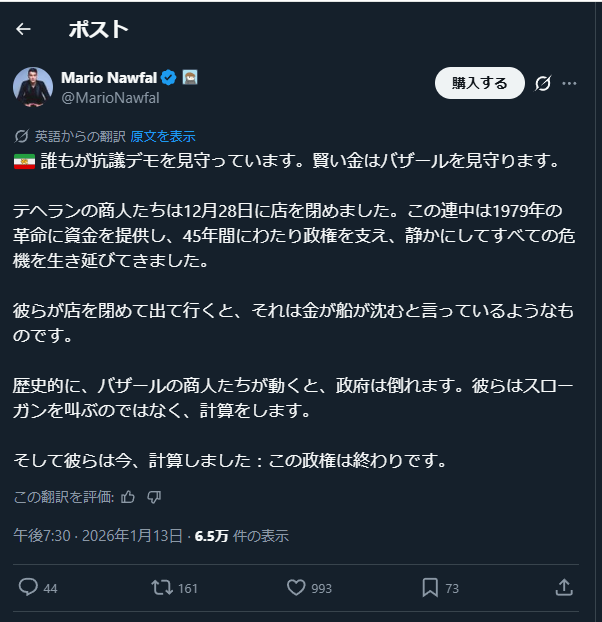Go back with the left arrow

23,30
